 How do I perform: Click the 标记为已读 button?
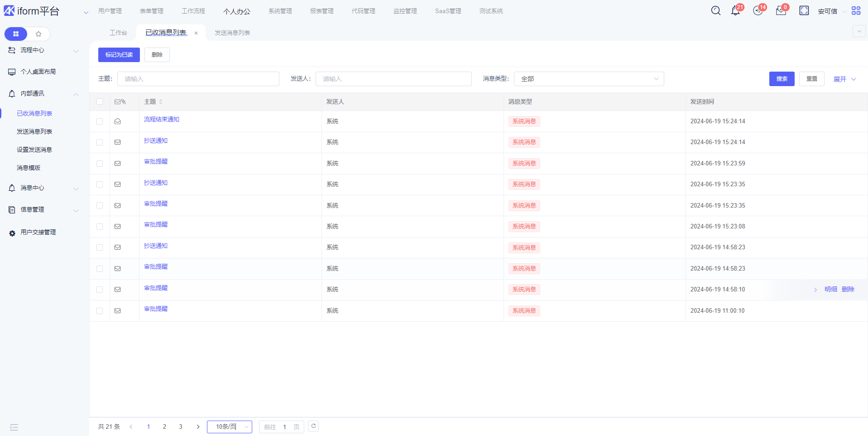pos(119,55)
